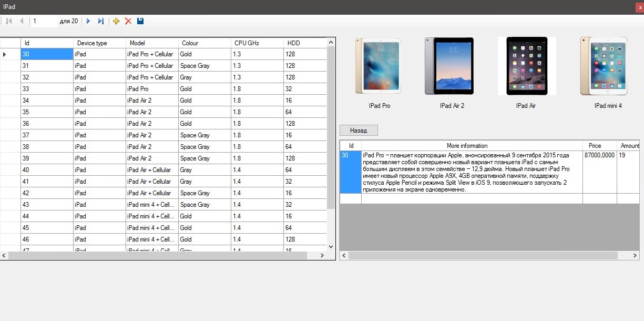The width and height of the screenshot is (644, 321).
Task: Select the Id 30 cell in details grid
Action: (x=351, y=172)
